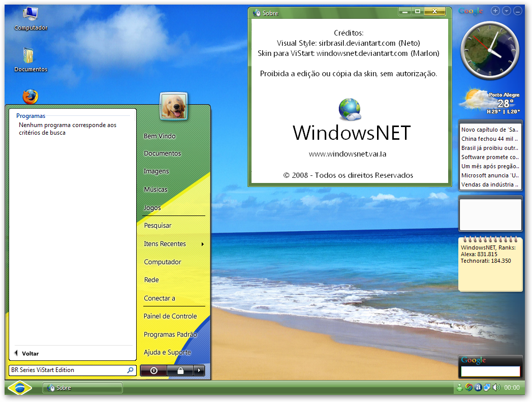The image size is (532, 402).
Task: Click the analog clock gadget
Action: click(490, 50)
